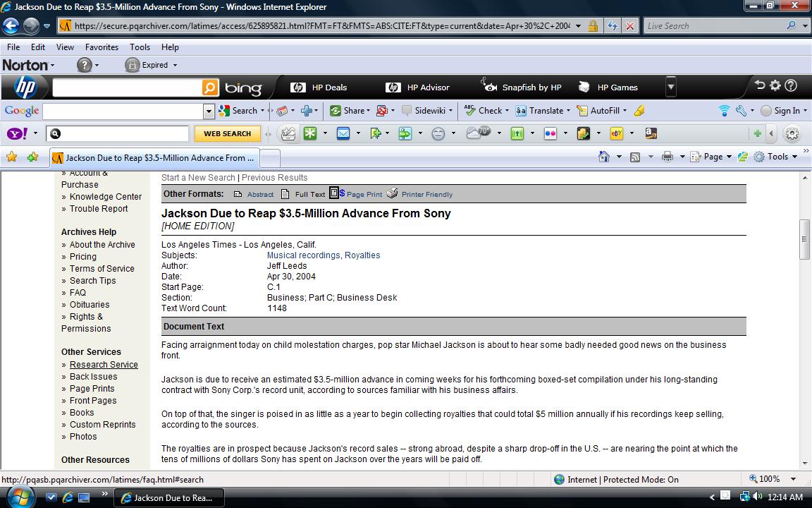Click the Google toolbar wrench options icon
This screenshot has height=508, width=812.
741,110
